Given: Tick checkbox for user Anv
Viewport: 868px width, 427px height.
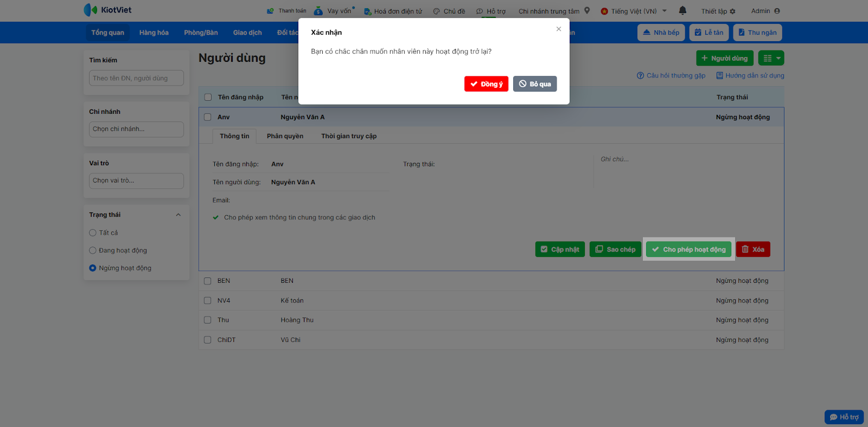Looking at the screenshot, I should click(x=207, y=117).
